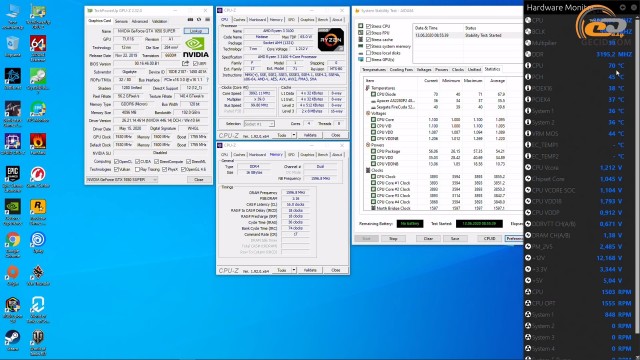The height and width of the screenshot is (360, 640).
Task: Launch Epic Games Launcher shortcut
Action: [x=13, y=179]
